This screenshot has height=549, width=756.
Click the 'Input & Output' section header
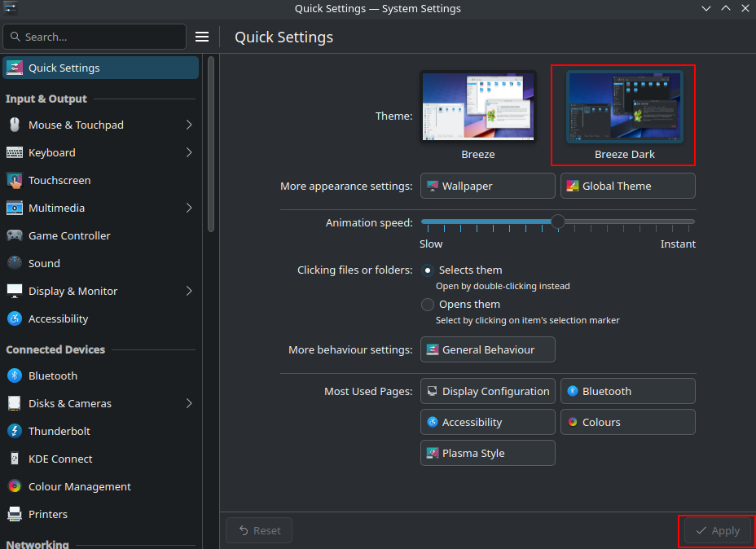(46, 99)
